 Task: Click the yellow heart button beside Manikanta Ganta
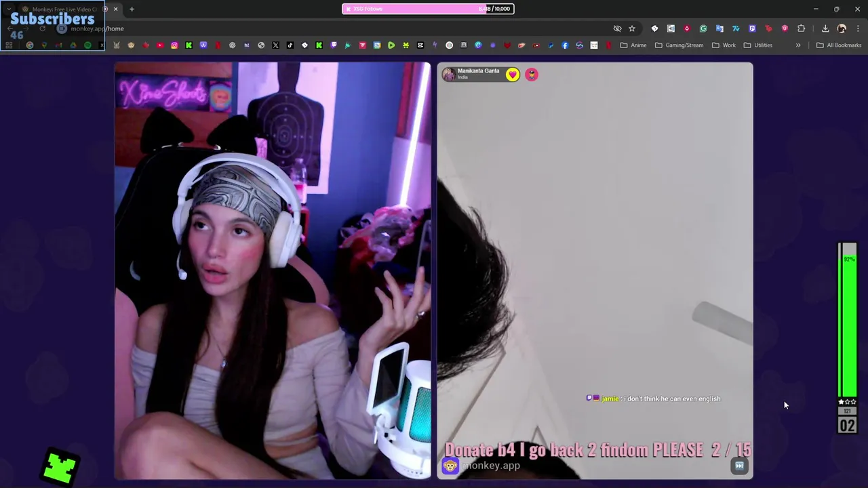(513, 75)
